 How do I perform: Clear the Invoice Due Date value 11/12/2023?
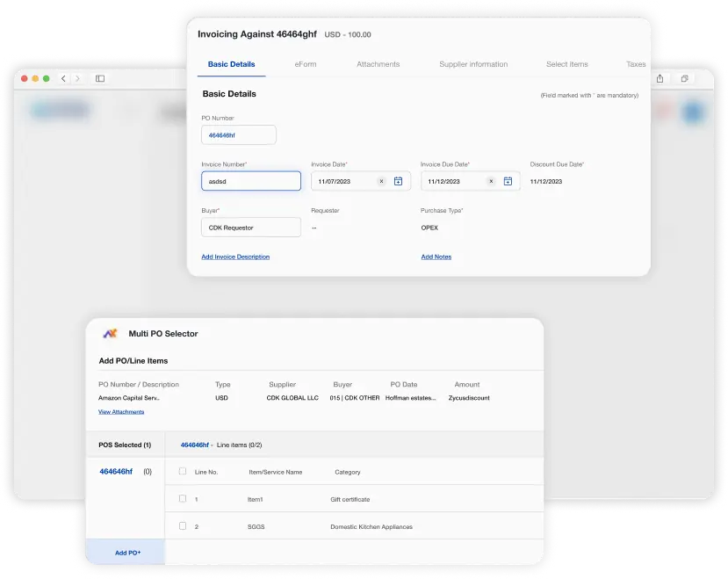491,181
